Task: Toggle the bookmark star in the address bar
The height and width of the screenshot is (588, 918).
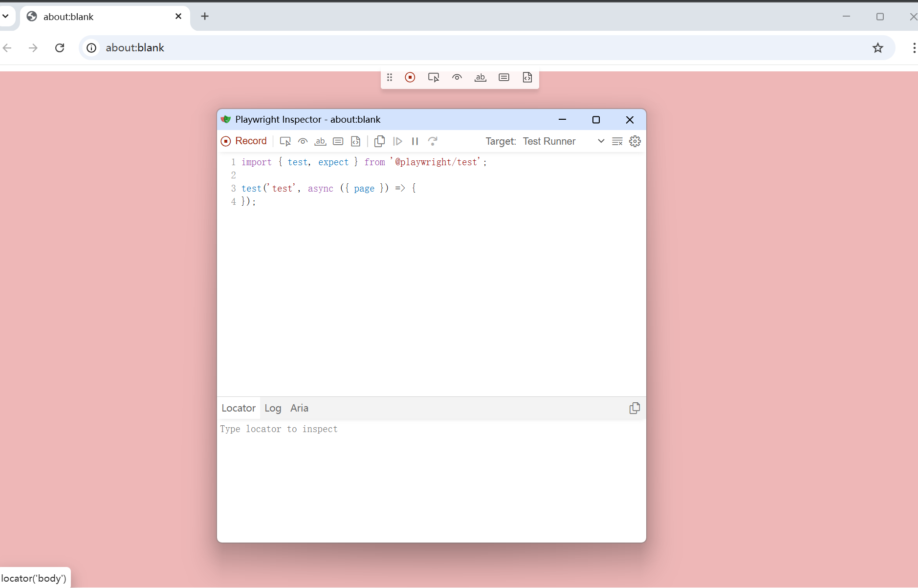Action: pyautogui.click(x=878, y=47)
